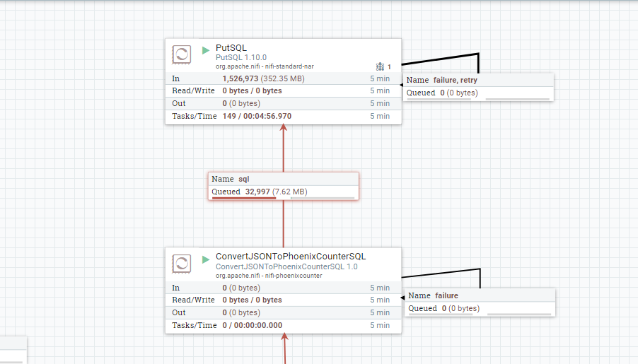Click the ConvertJSONToPhoenixCounterSQL title text
The image size is (638, 364).
tap(291, 257)
